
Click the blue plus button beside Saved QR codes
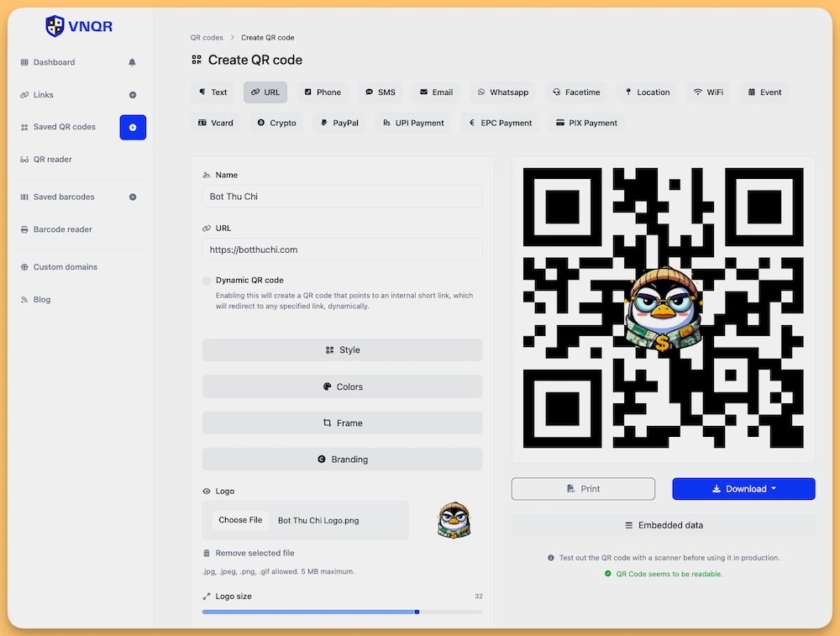133,127
